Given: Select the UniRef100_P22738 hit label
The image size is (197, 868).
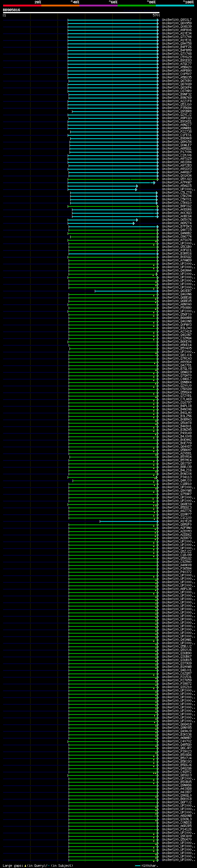Looking at the screenshot, I should tap(177, 132).
